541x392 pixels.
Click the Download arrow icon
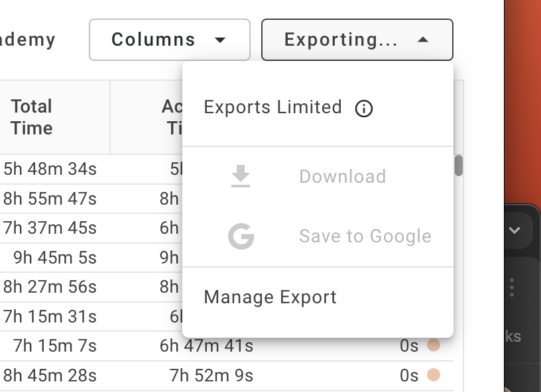pyautogui.click(x=241, y=176)
